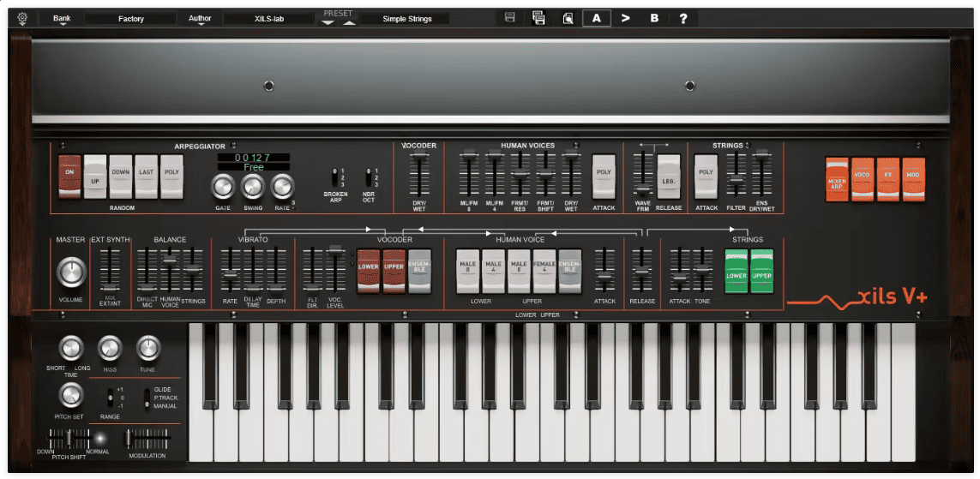Viewport: 980px width, 479px height.
Task: Adjust the Strings TONE slider
Action: [x=702, y=270]
